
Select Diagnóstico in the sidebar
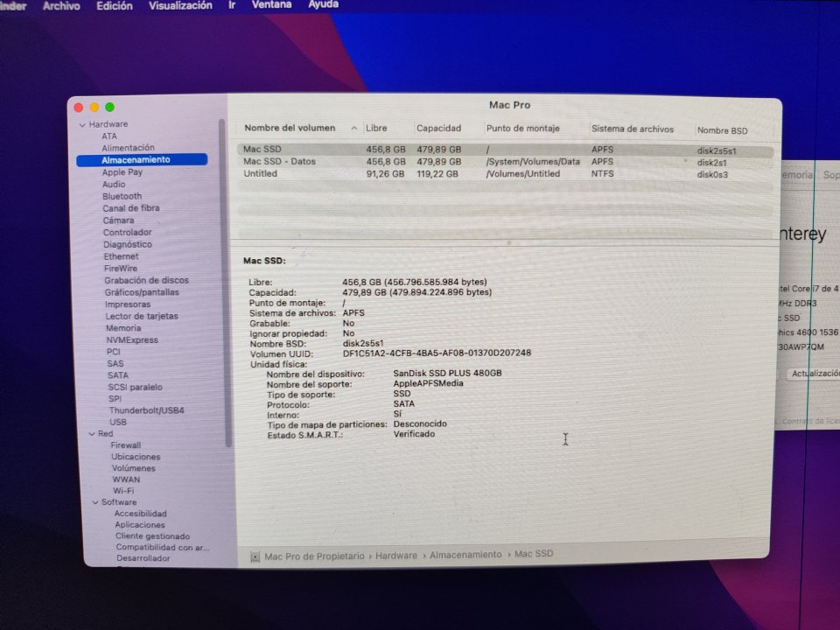click(128, 245)
